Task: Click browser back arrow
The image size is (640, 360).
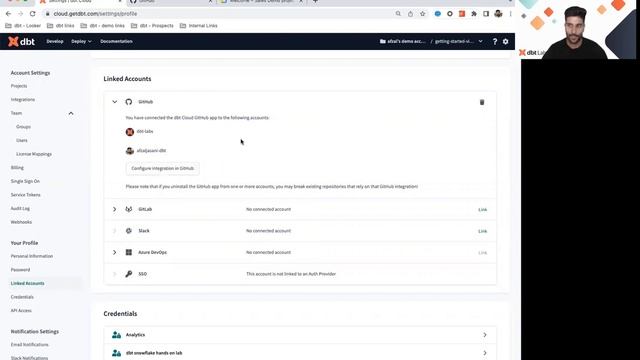Action: pos(8,13)
